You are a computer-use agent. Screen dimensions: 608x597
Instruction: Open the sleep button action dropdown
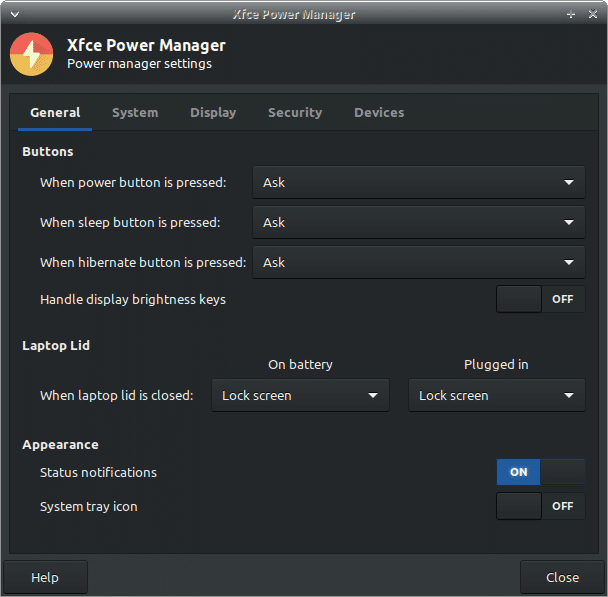pos(419,222)
